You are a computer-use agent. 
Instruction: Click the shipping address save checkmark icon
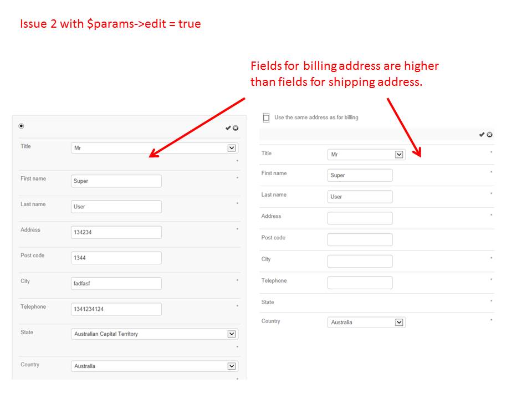coord(482,135)
